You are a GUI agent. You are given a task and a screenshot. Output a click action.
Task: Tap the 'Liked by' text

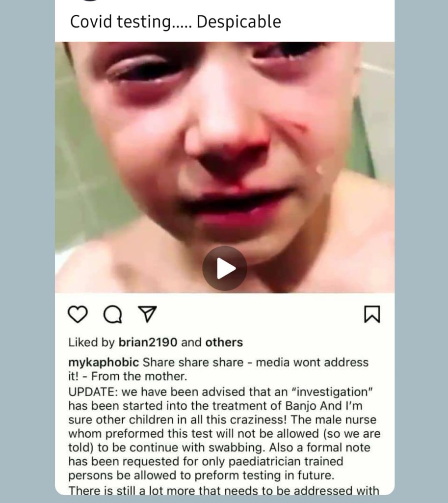coord(91,342)
